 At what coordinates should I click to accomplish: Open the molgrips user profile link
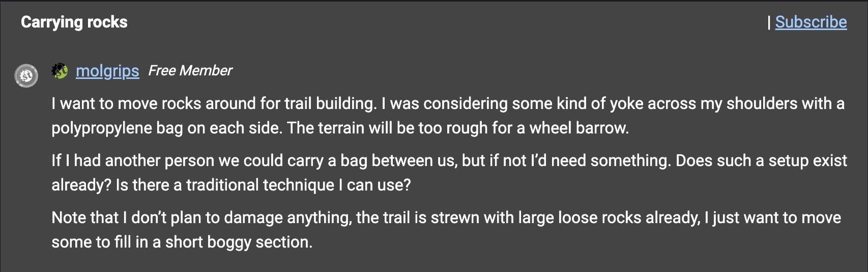[x=107, y=71]
